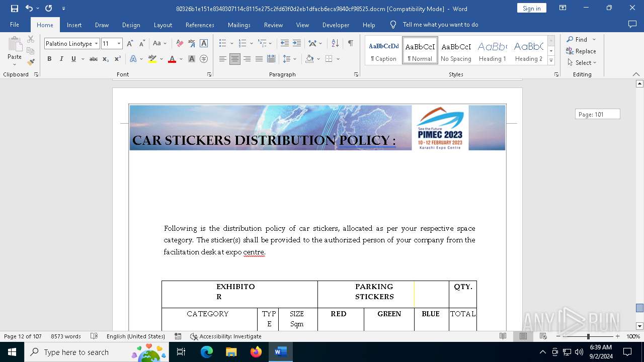Screen dimensions: 644x362
Task: Click the Redo icon in quick access
Action: point(48,9)
